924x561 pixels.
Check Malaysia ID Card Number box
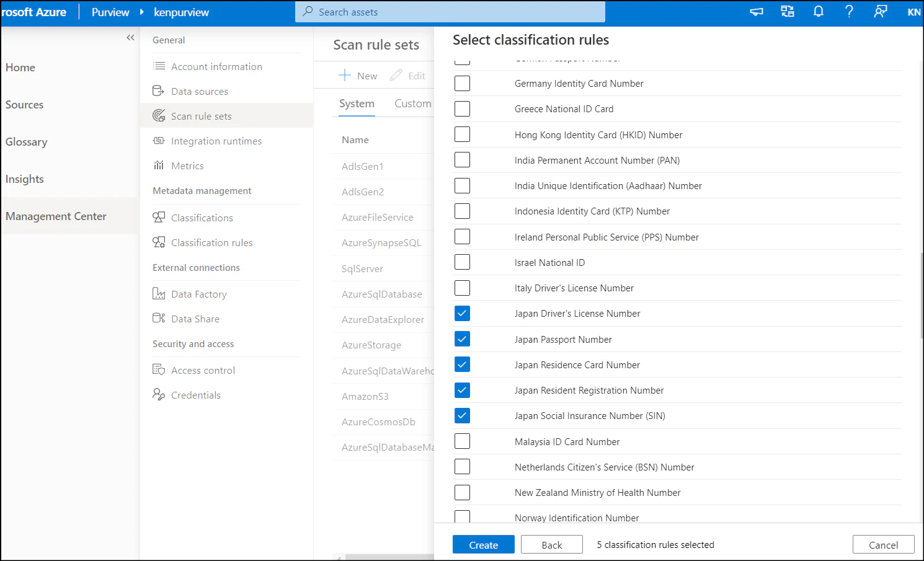click(462, 441)
